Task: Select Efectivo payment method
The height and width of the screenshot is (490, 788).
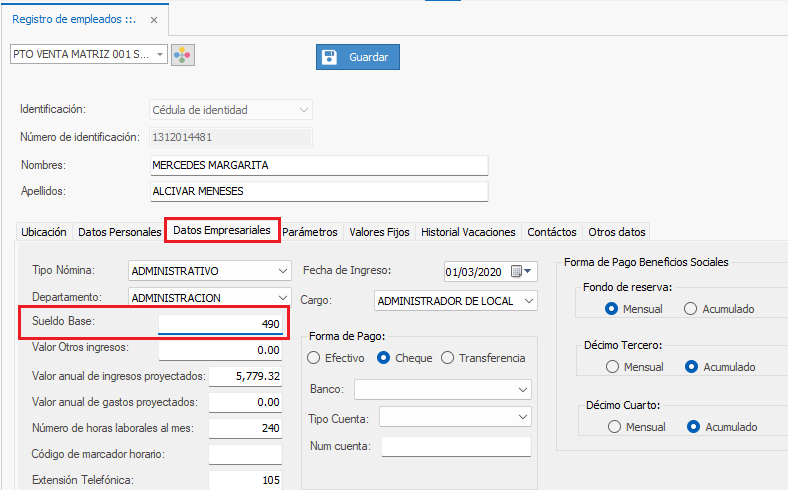Action: [314, 358]
